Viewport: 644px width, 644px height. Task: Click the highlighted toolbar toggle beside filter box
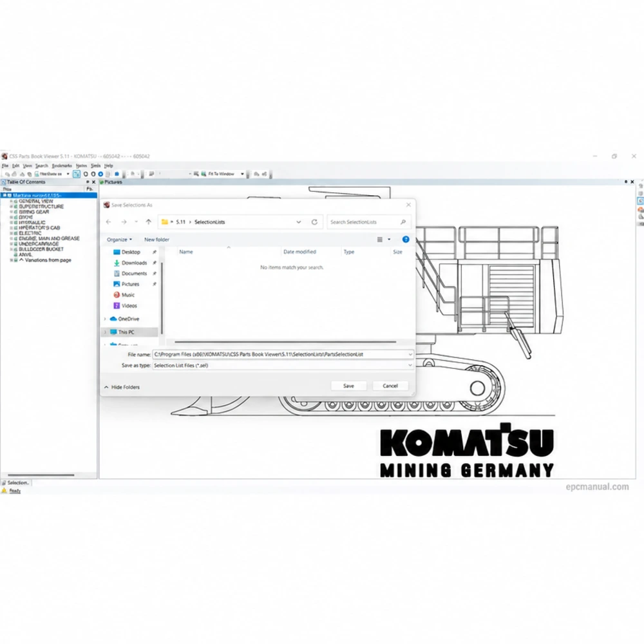[x=77, y=174]
